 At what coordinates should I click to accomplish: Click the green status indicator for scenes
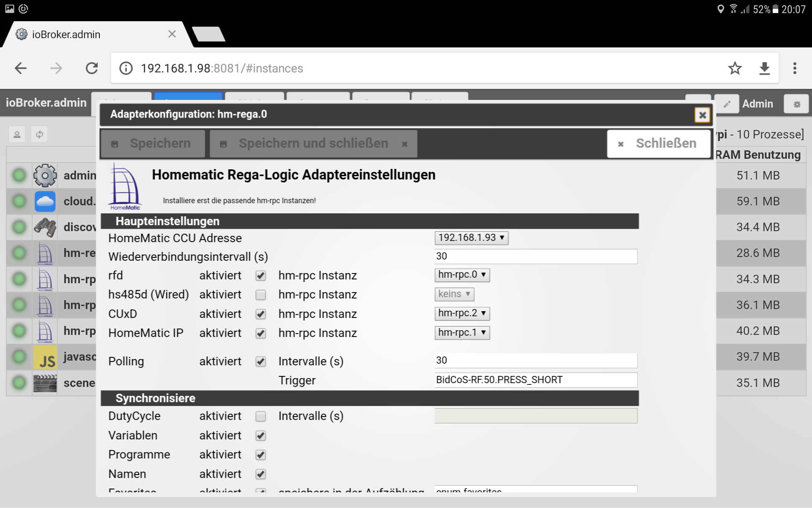coord(19,383)
